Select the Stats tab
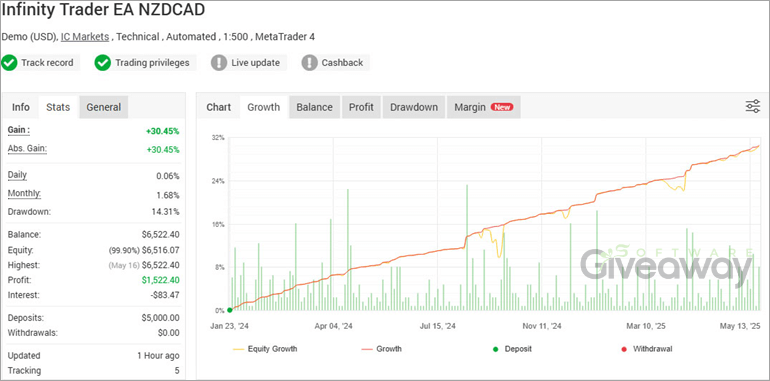 pyautogui.click(x=58, y=107)
